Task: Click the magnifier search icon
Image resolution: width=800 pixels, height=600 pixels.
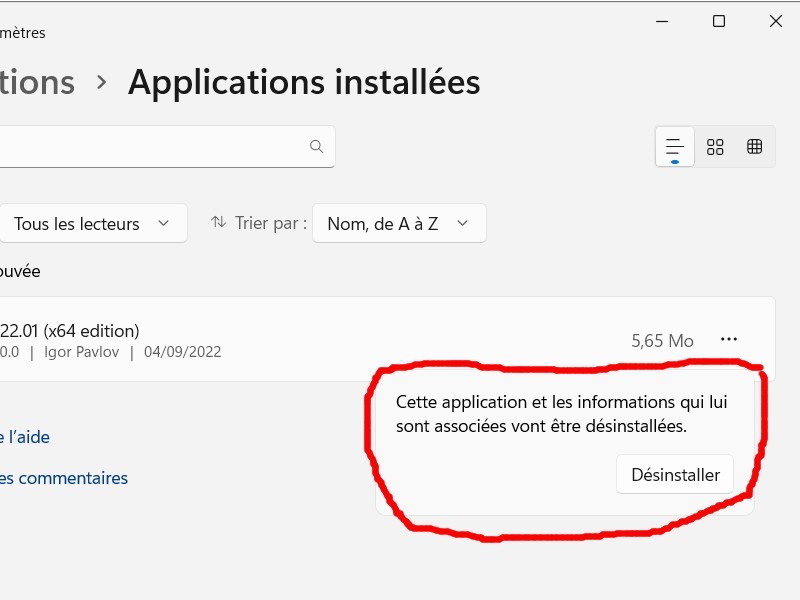Action: pyautogui.click(x=317, y=146)
